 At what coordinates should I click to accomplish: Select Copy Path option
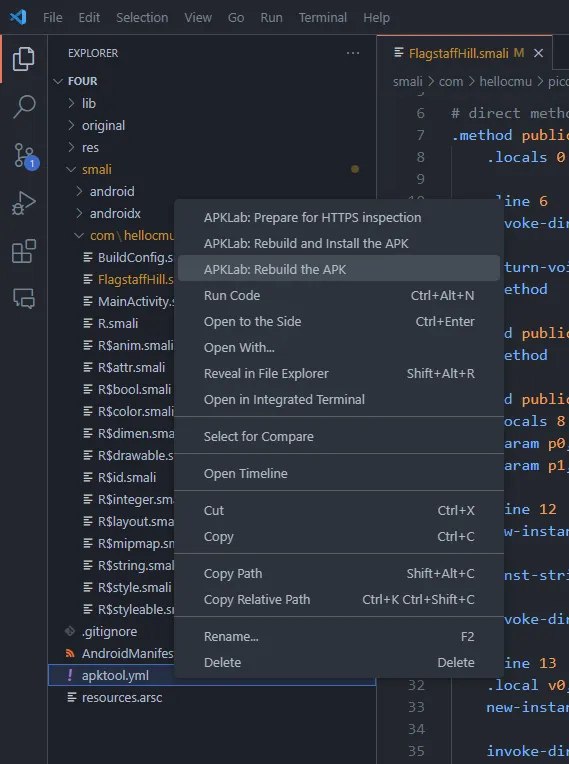click(x=339, y=573)
